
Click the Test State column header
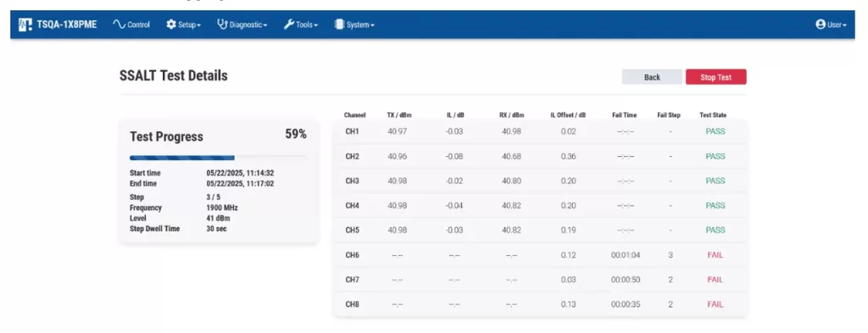(x=713, y=115)
